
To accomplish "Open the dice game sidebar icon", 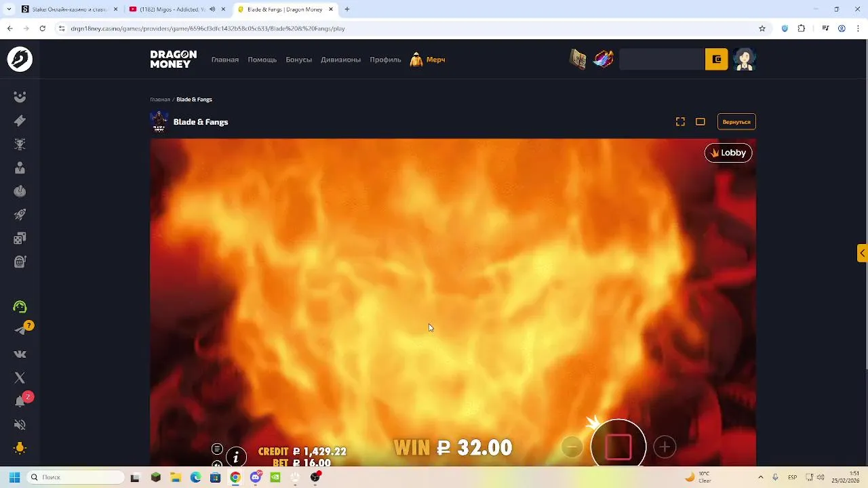I will coord(20,238).
